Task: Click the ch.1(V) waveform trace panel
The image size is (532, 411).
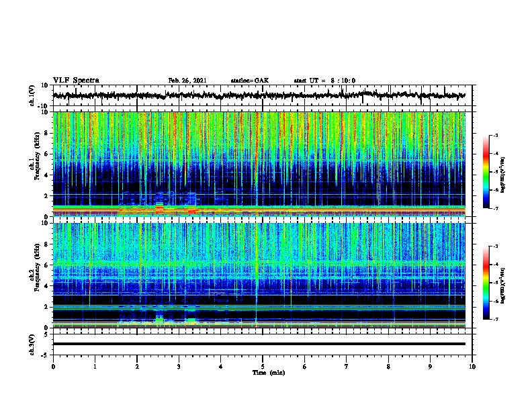Action: [263, 95]
